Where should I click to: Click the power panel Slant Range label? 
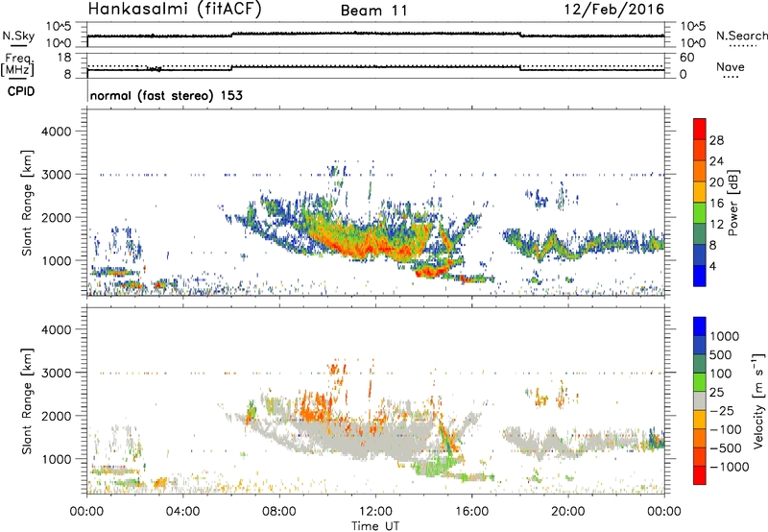27,203
